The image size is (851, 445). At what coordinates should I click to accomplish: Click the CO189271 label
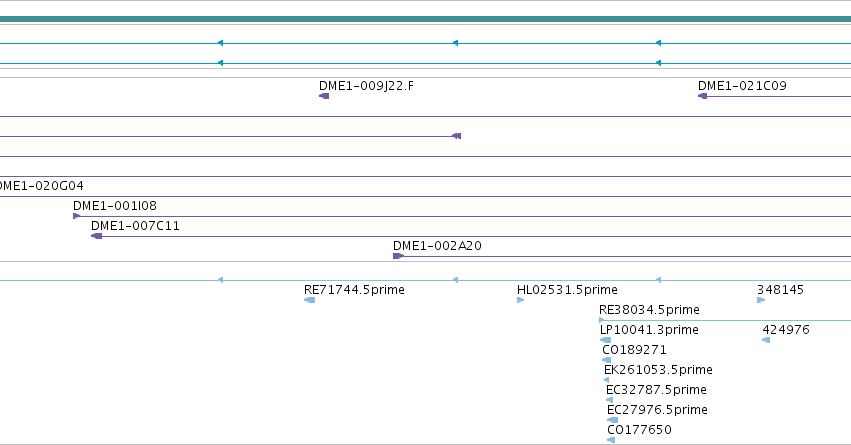pos(634,351)
